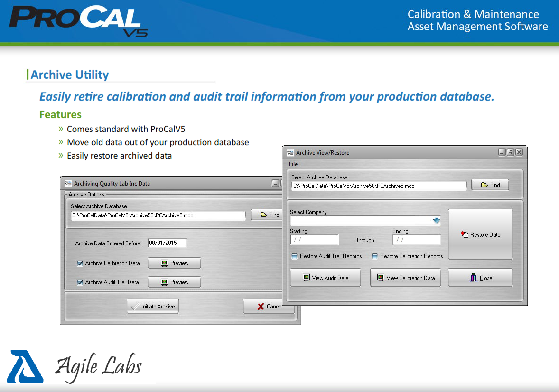Click Find button in Archiving Quality Lab window
Viewport: 559px width, 392px height.
(269, 215)
